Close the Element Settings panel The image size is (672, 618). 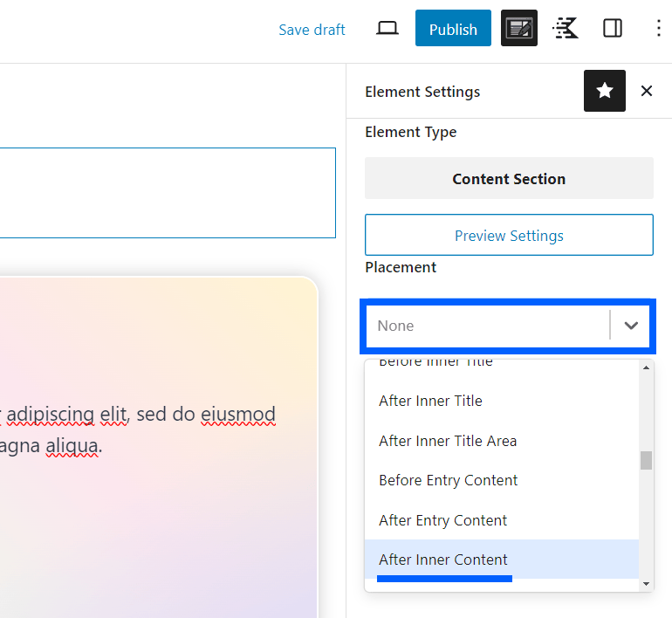(646, 91)
